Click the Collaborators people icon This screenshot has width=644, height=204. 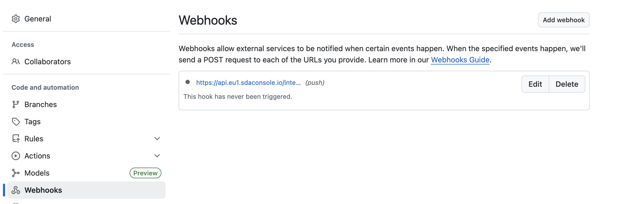[x=16, y=62]
